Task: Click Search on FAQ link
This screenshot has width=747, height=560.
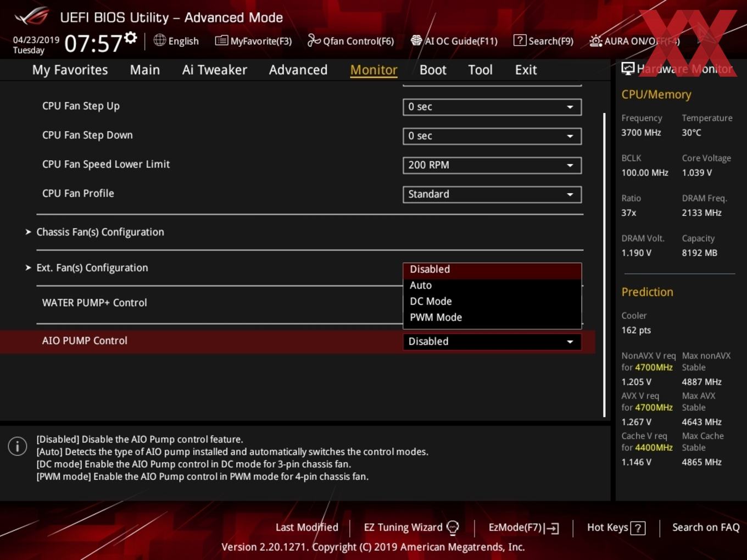Action: [x=706, y=528]
